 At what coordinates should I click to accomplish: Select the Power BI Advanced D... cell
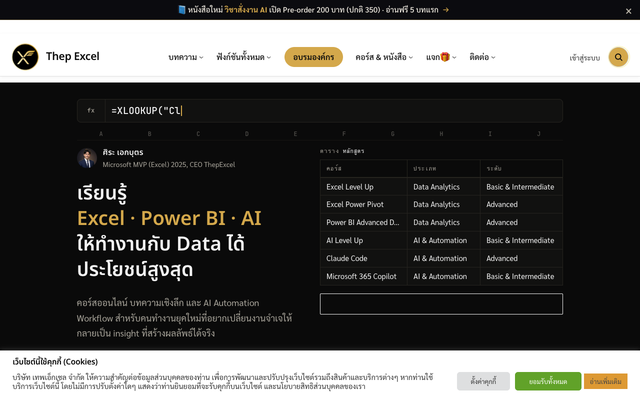point(364,222)
